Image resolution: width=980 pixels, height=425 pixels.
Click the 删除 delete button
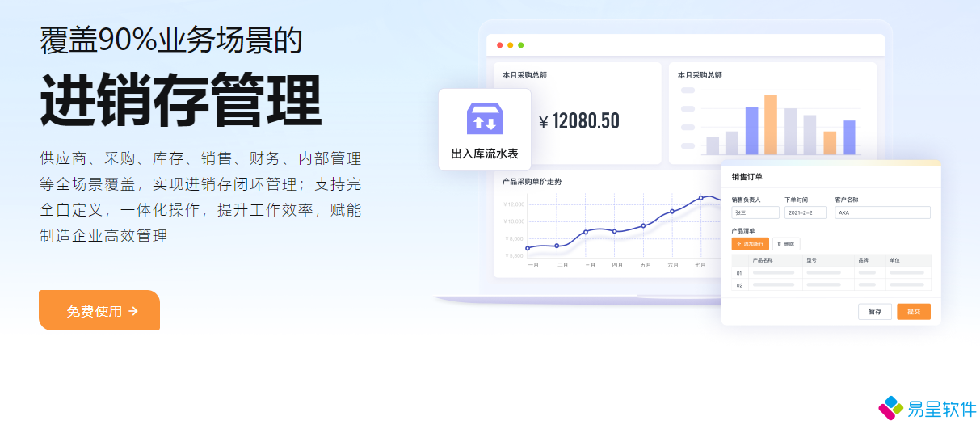(x=786, y=243)
